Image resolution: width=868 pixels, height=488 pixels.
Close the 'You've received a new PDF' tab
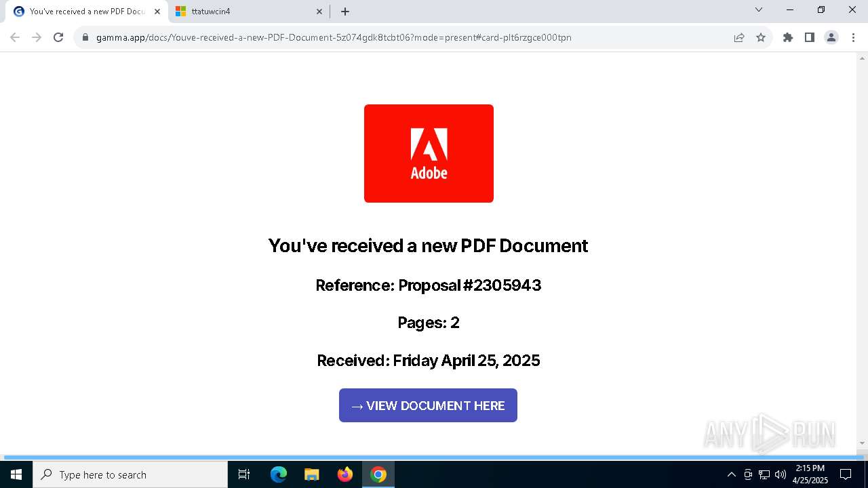[x=157, y=12]
